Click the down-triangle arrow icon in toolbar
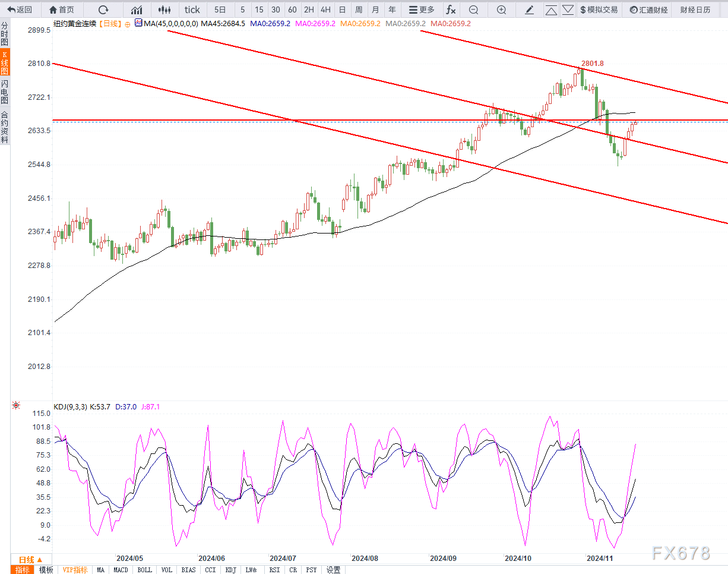Image resolution: width=728 pixels, height=574 pixels. (568, 10)
